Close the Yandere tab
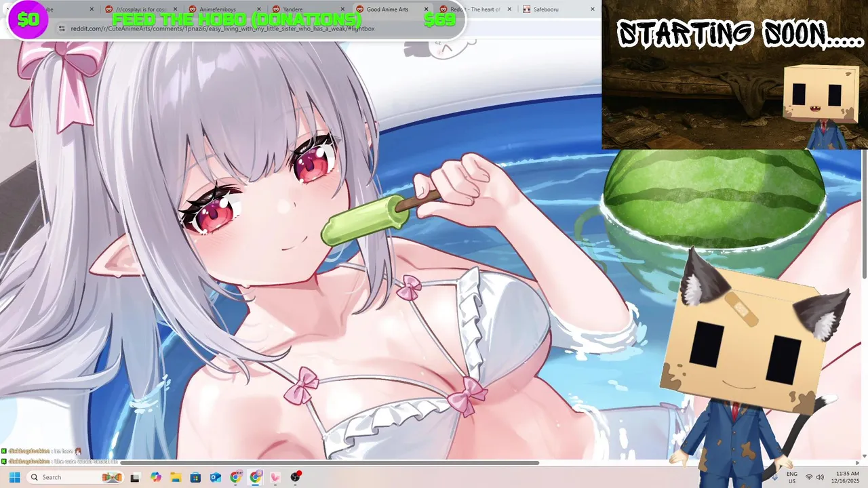The width and height of the screenshot is (868, 488). (342, 9)
